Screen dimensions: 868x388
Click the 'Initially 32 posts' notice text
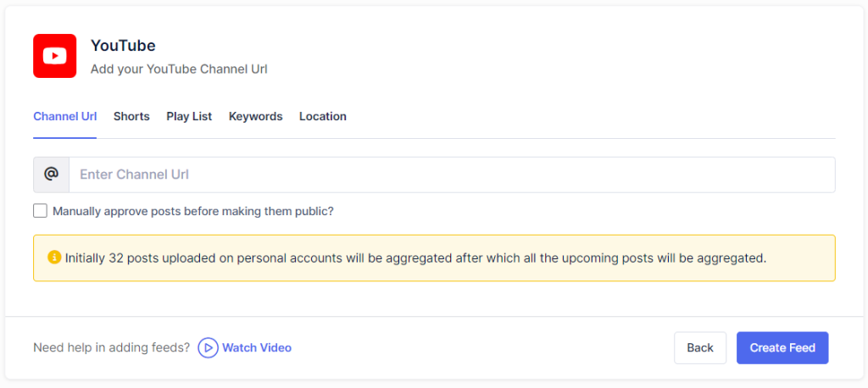[415, 258]
